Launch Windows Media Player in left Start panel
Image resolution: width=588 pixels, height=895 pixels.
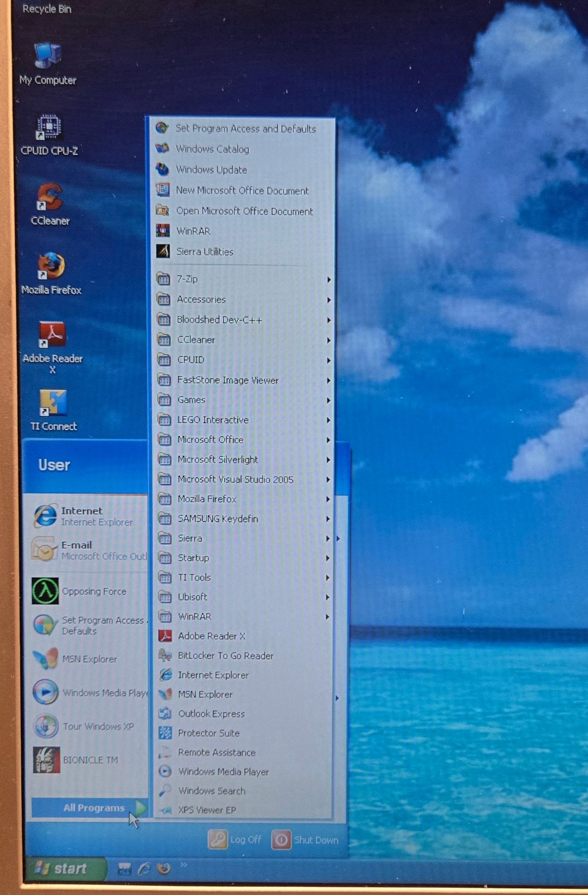pos(90,693)
